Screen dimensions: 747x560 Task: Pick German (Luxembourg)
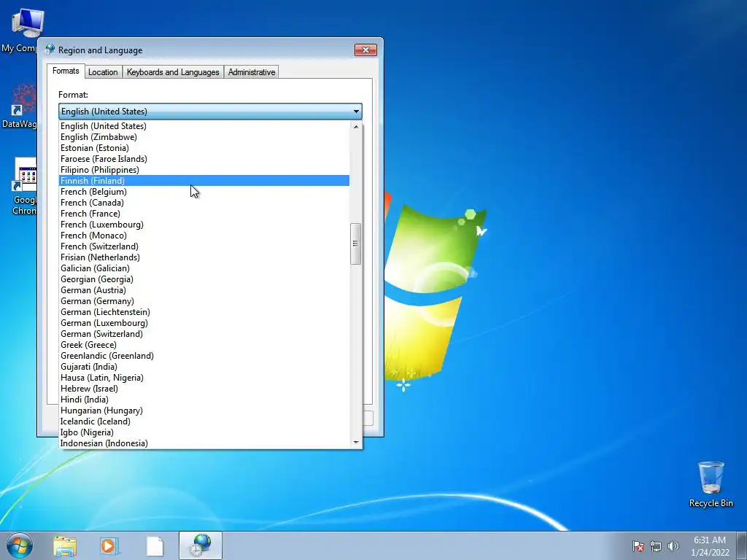204,323
